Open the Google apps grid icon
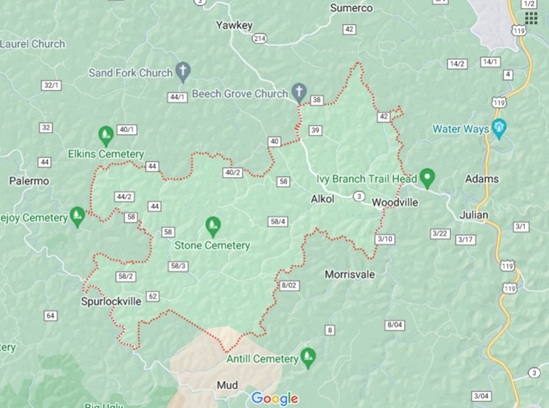The width and height of the screenshot is (549, 408). [x=531, y=18]
